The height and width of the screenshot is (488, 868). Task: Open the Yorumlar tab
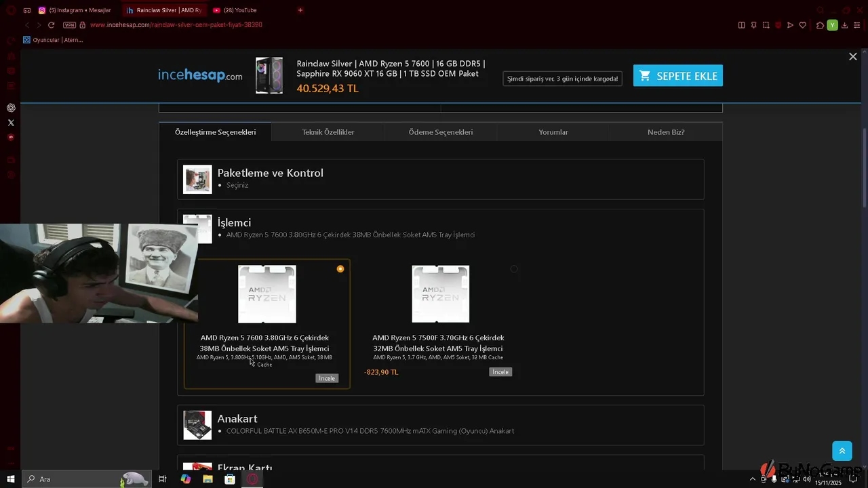point(553,132)
